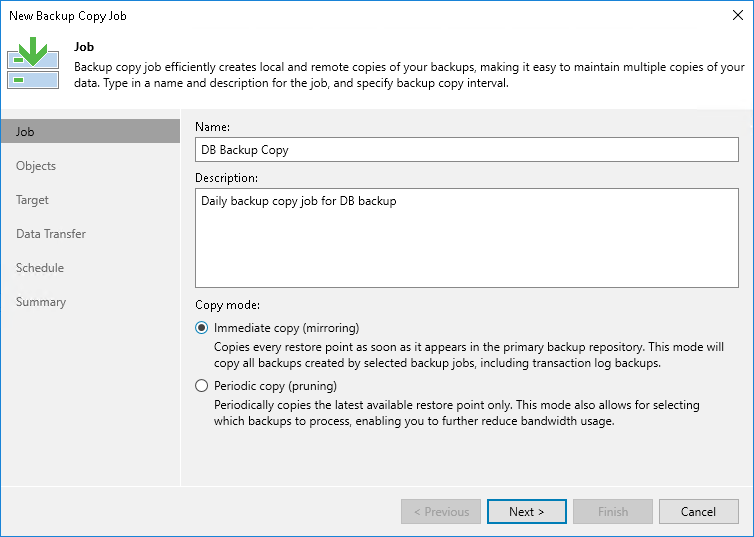
Task: Cancel the backup copy job wizard
Action: 699,512
